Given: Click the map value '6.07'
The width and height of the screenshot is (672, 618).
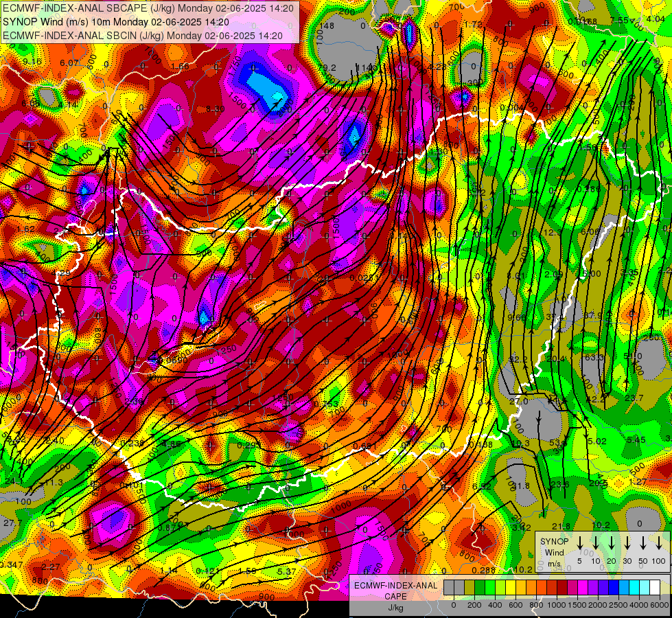Looking at the screenshot, I should click(x=69, y=62).
